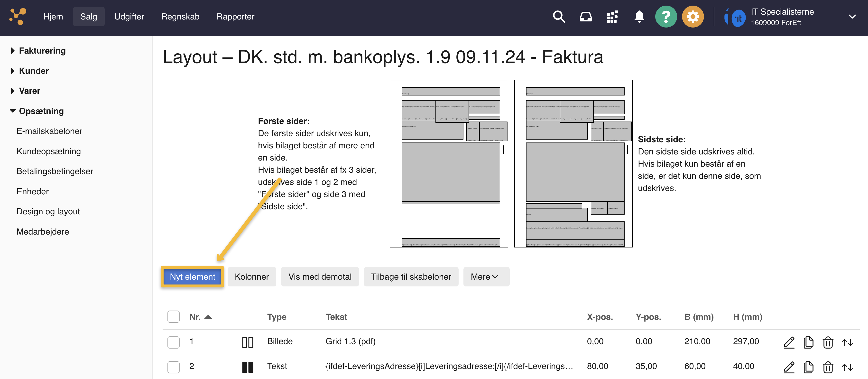This screenshot has height=379, width=868.
Task: Open the Regnskab top menu
Action: [180, 17]
